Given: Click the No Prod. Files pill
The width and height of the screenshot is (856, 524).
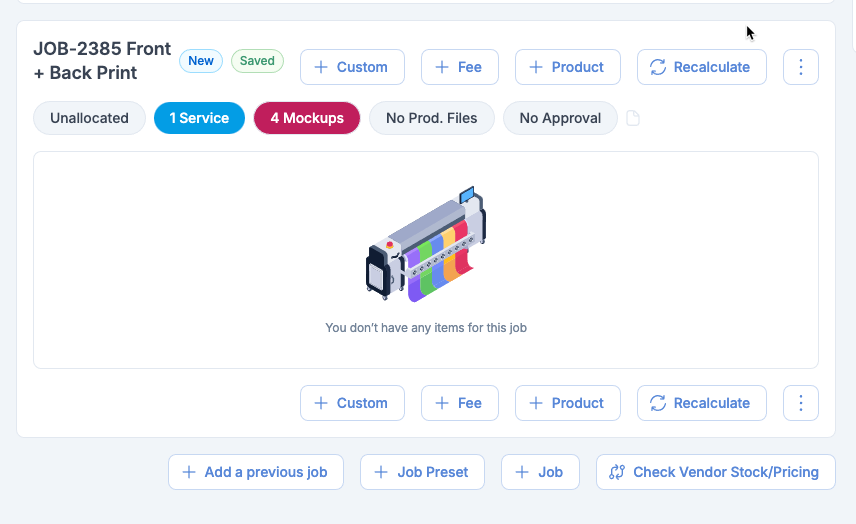Looking at the screenshot, I should coord(431,118).
